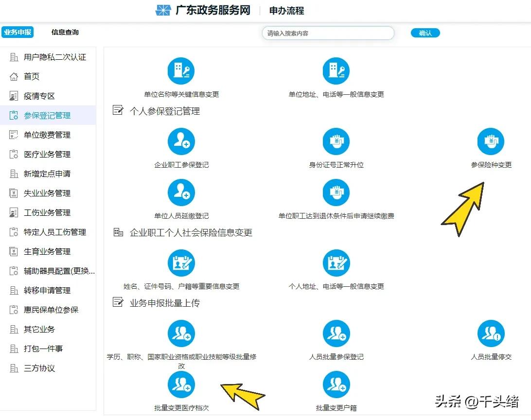
Task: Click the 确认 search button
Action: click(x=425, y=33)
